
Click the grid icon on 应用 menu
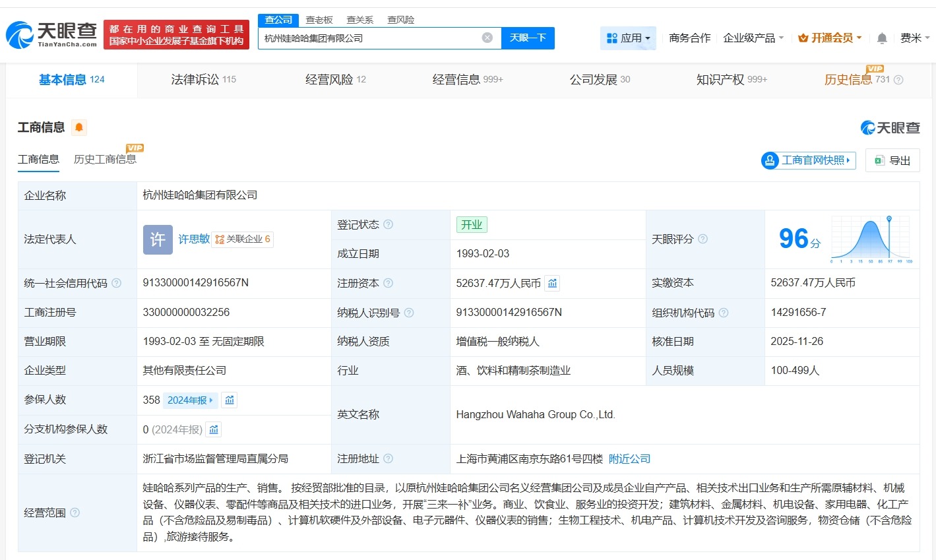[x=613, y=38]
